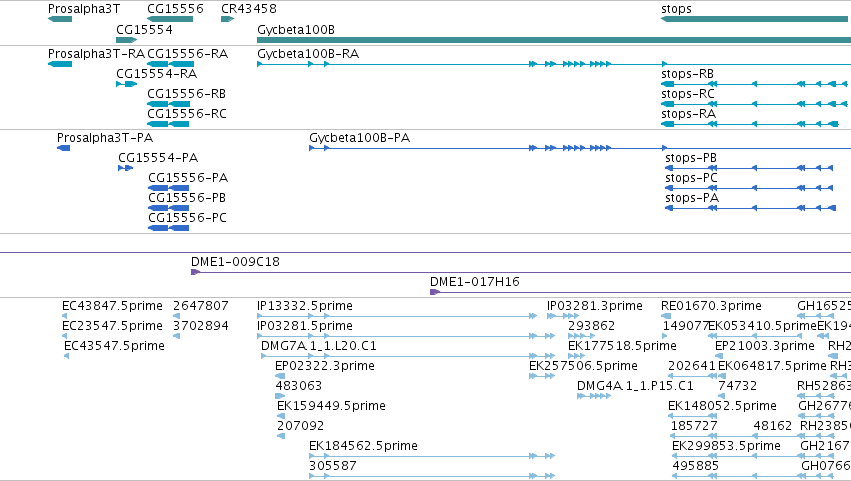The image size is (851, 481).
Task: Click the Gycbeta100B-PA protein label
Action: tap(359, 138)
